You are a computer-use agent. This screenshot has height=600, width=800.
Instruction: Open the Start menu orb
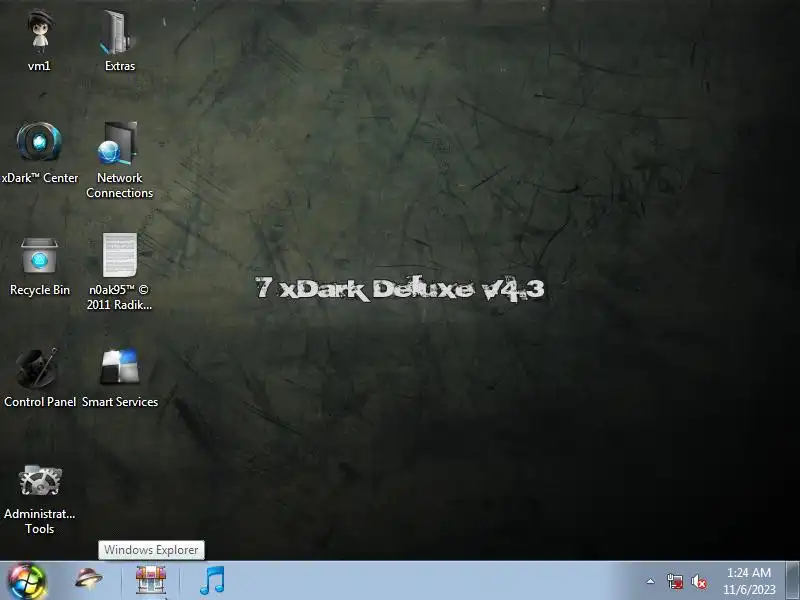point(27,582)
